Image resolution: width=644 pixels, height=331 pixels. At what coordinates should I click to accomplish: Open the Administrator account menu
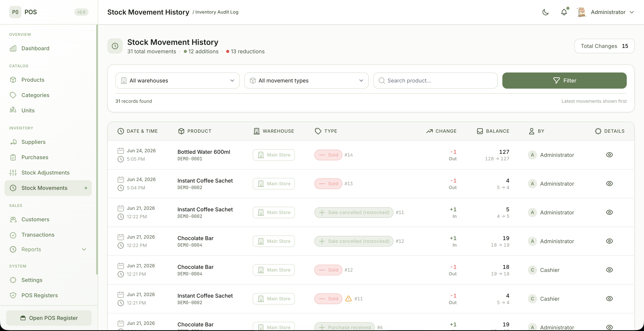pos(605,12)
